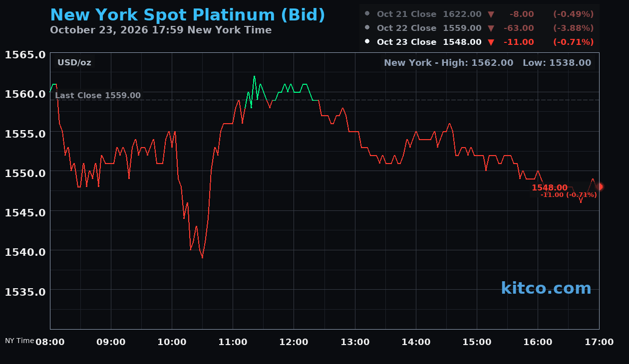Click the Oct 21 Close 1622.00 value

click(x=462, y=14)
